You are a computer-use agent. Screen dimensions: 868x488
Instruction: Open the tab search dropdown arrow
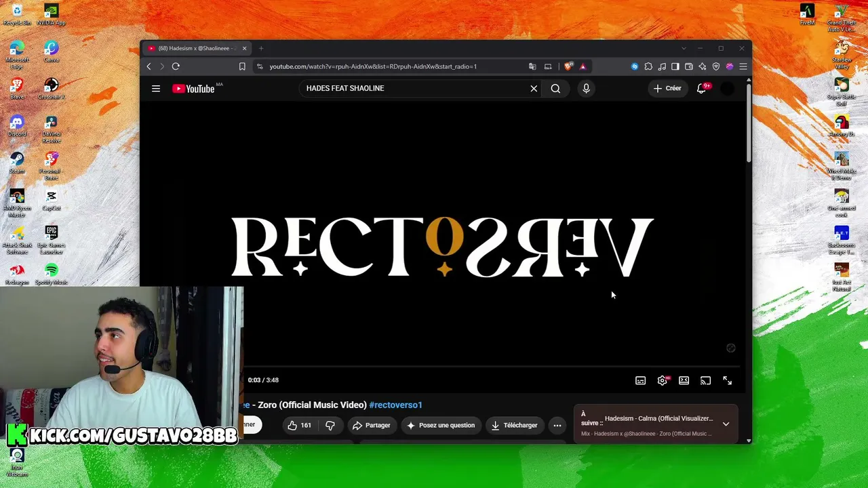click(x=684, y=48)
